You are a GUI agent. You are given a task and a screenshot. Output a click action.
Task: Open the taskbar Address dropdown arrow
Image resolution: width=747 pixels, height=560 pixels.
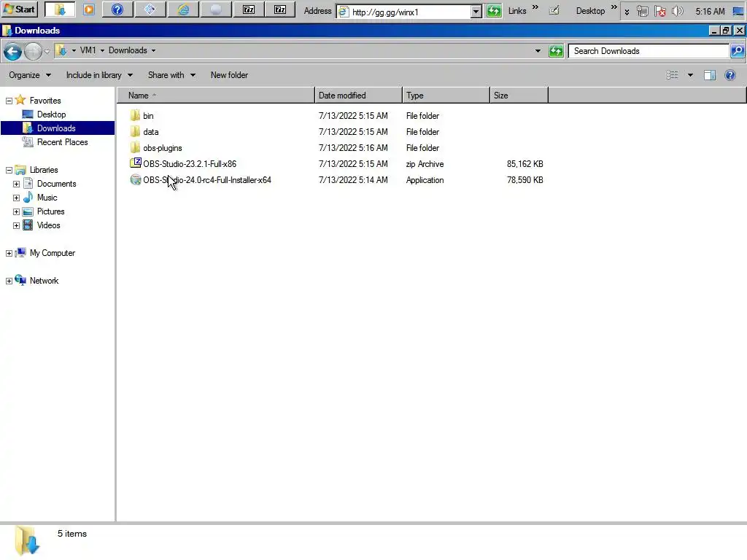point(476,12)
